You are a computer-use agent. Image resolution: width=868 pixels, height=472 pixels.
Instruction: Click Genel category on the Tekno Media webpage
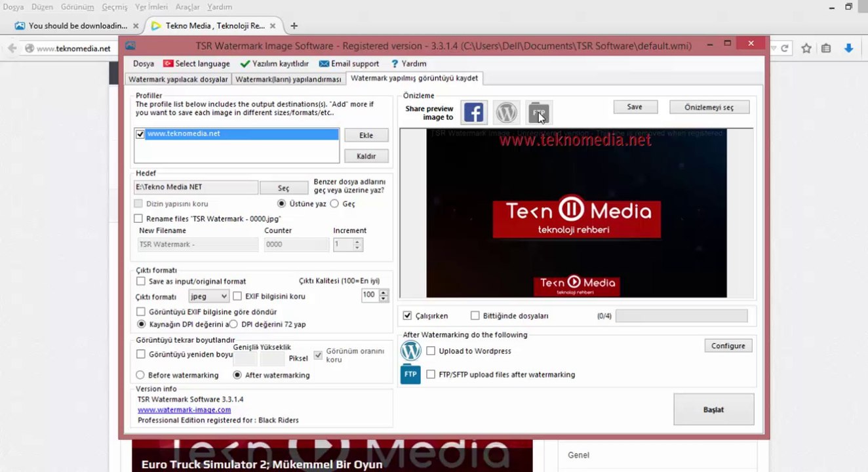point(579,455)
